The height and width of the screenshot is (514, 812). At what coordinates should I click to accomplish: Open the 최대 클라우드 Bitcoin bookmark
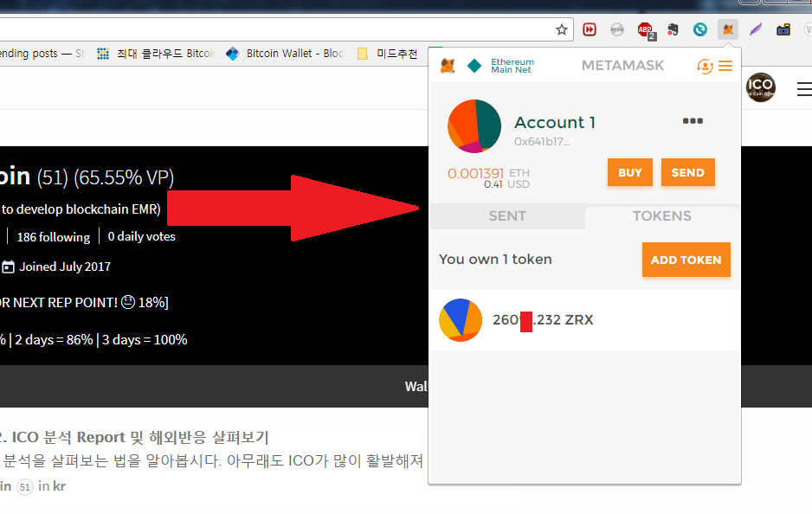coord(155,54)
